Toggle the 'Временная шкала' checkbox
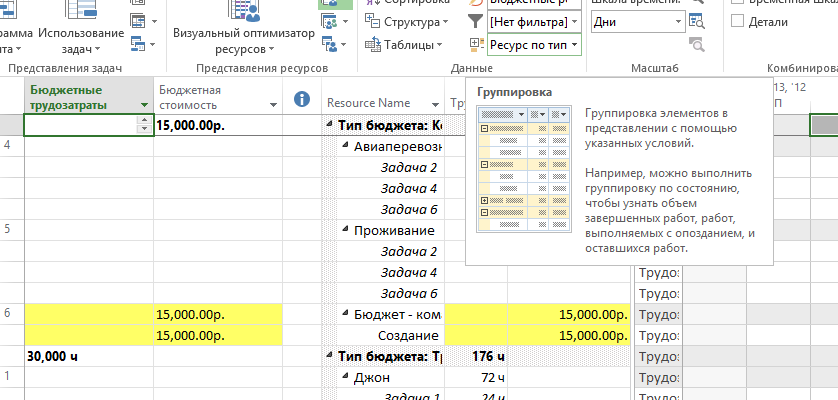The width and height of the screenshot is (838, 400). coord(738,2)
